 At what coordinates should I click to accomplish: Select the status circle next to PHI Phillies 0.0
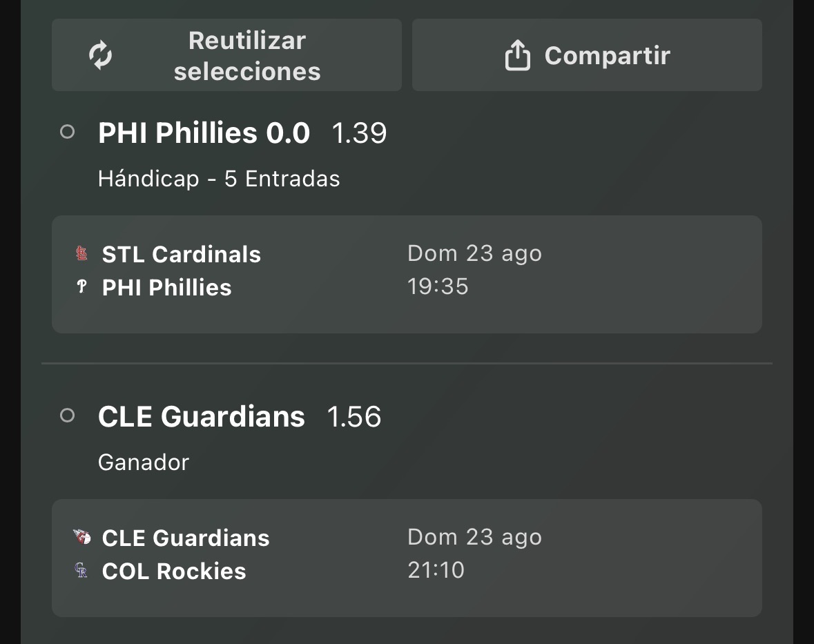[68, 132]
